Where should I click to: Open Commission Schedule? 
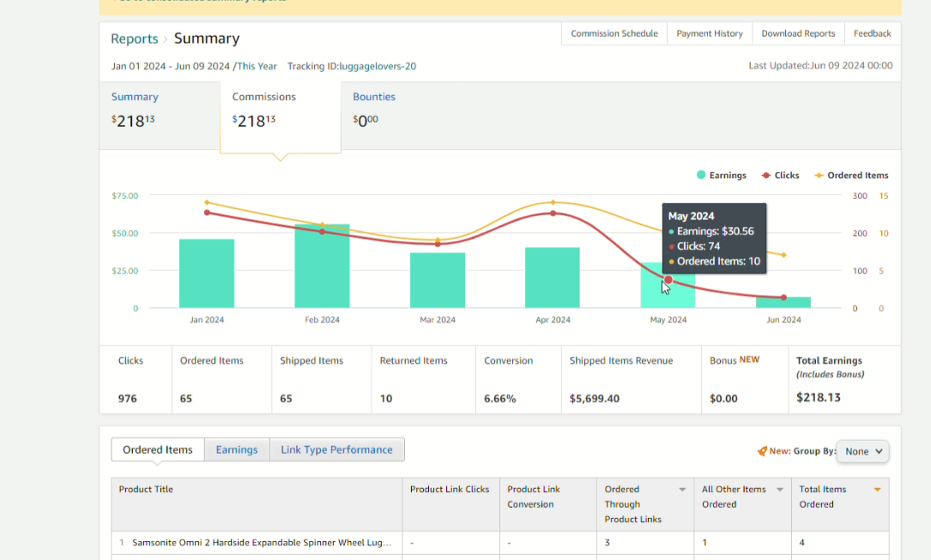coord(614,33)
